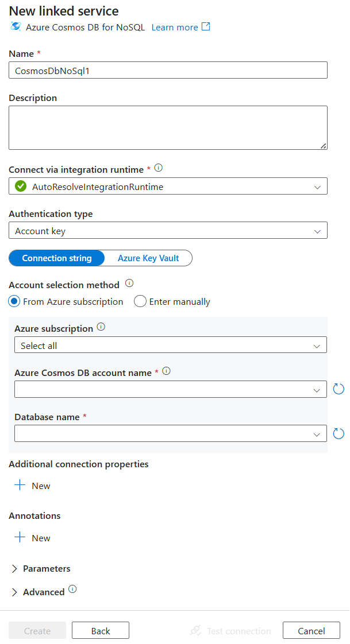Screen dimensions: 350x644
Task: Click the info icon next to Advanced
Action: pos(72,590)
